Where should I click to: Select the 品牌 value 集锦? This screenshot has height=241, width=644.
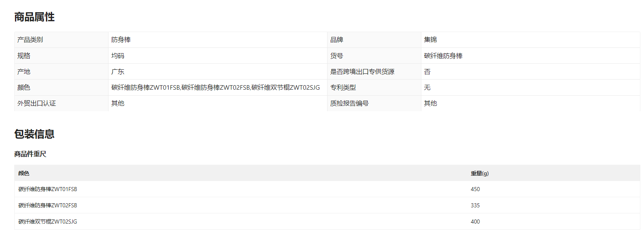pyautogui.click(x=430, y=40)
